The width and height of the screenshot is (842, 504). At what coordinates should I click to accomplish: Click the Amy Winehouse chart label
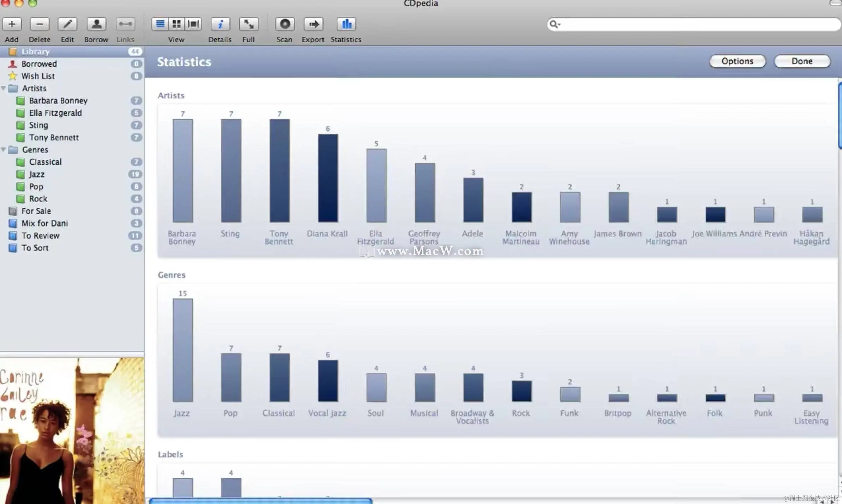click(x=569, y=238)
